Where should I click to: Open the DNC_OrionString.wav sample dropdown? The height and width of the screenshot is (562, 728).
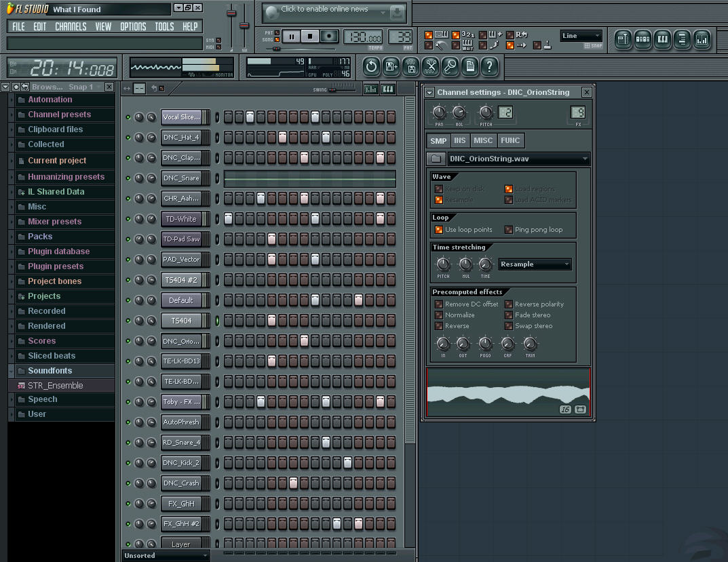[519, 159]
